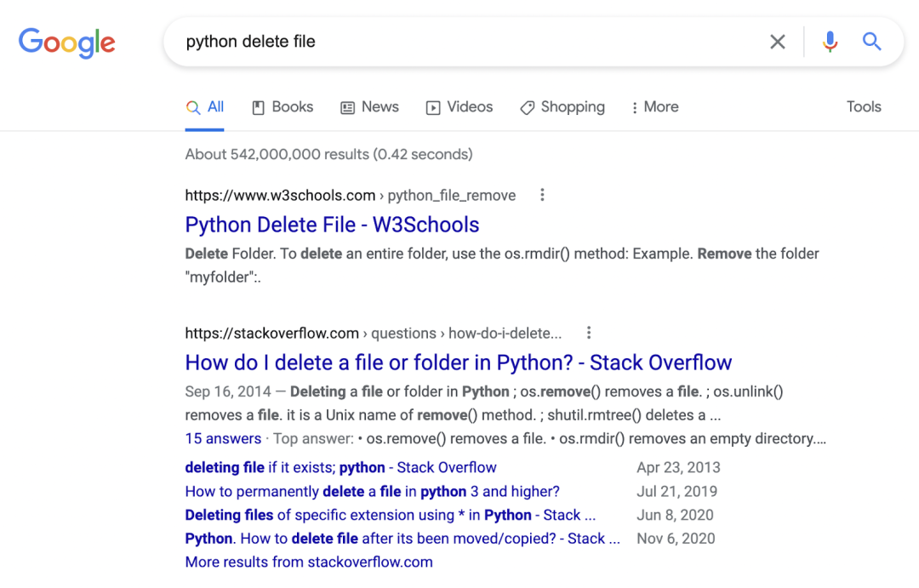Switch to the News tab
This screenshot has height=588, width=919.
[x=370, y=107]
